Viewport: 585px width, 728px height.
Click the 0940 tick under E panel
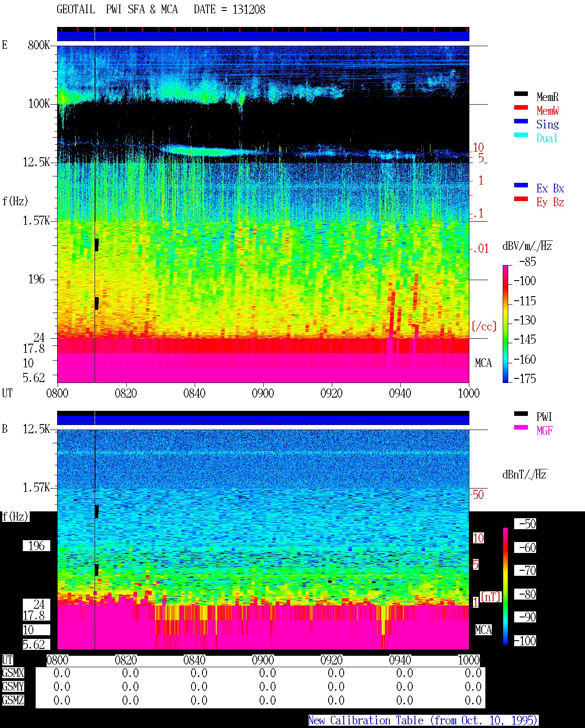400,393
